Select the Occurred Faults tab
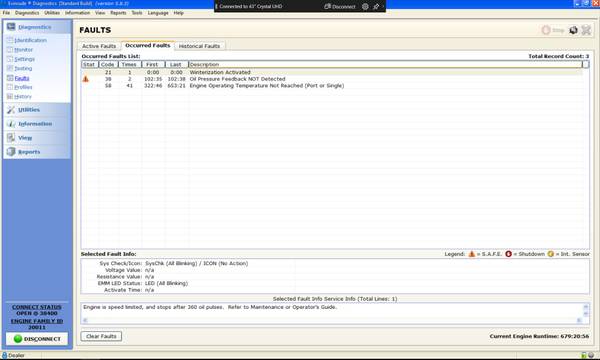The width and height of the screenshot is (600, 360). coord(148,45)
